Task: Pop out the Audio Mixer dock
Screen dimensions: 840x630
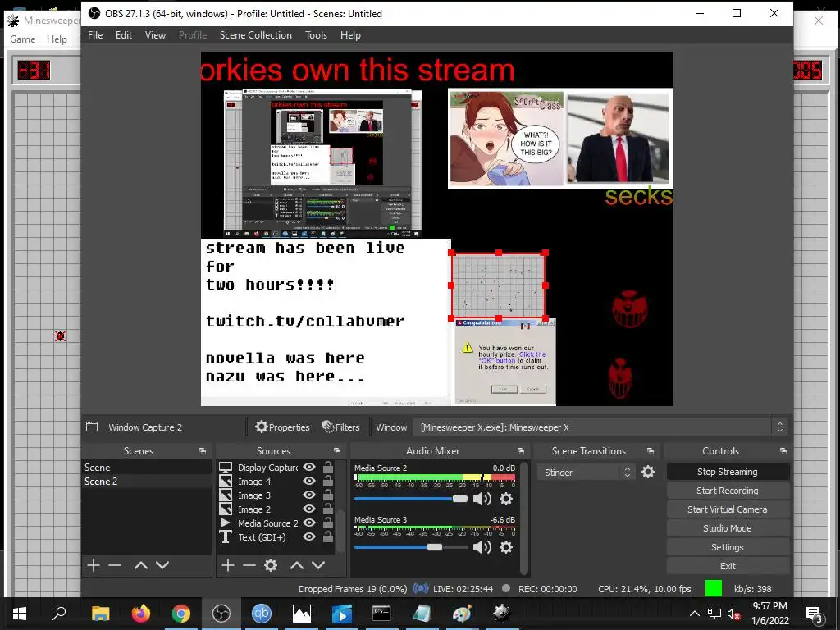Action: [521, 451]
